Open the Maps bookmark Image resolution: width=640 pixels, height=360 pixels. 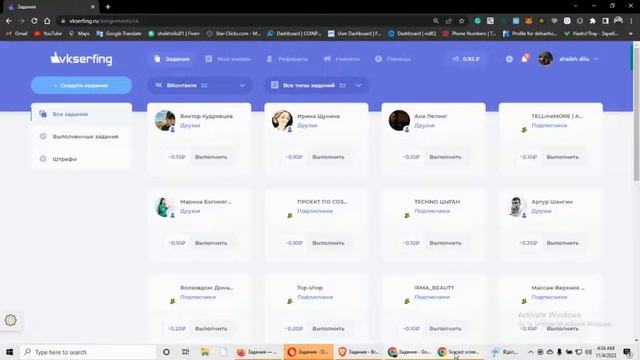[x=79, y=33]
